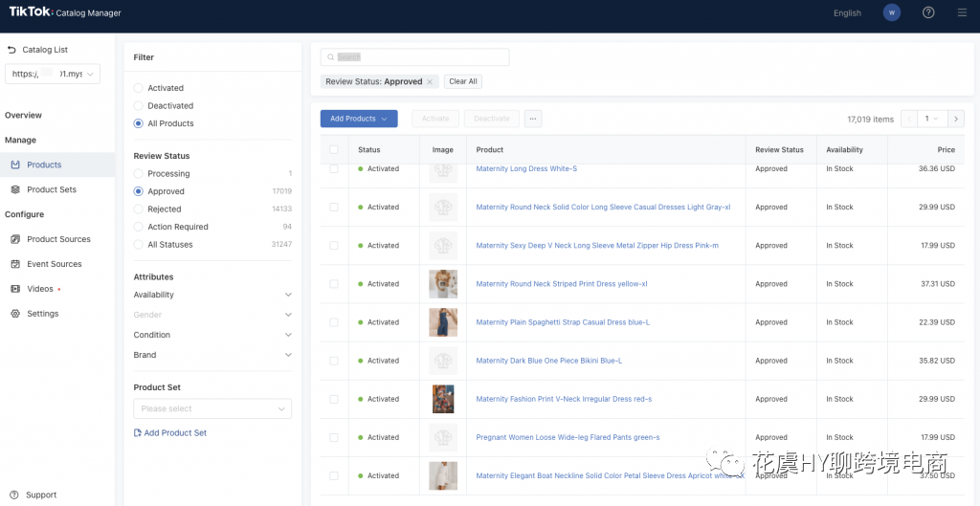Image resolution: width=980 pixels, height=506 pixels.
Task: Click the help question mark icon
Action: click(x=928, y=12)
